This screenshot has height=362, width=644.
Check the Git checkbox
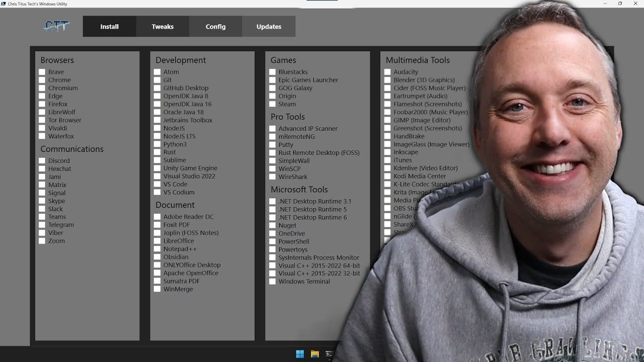157,80
